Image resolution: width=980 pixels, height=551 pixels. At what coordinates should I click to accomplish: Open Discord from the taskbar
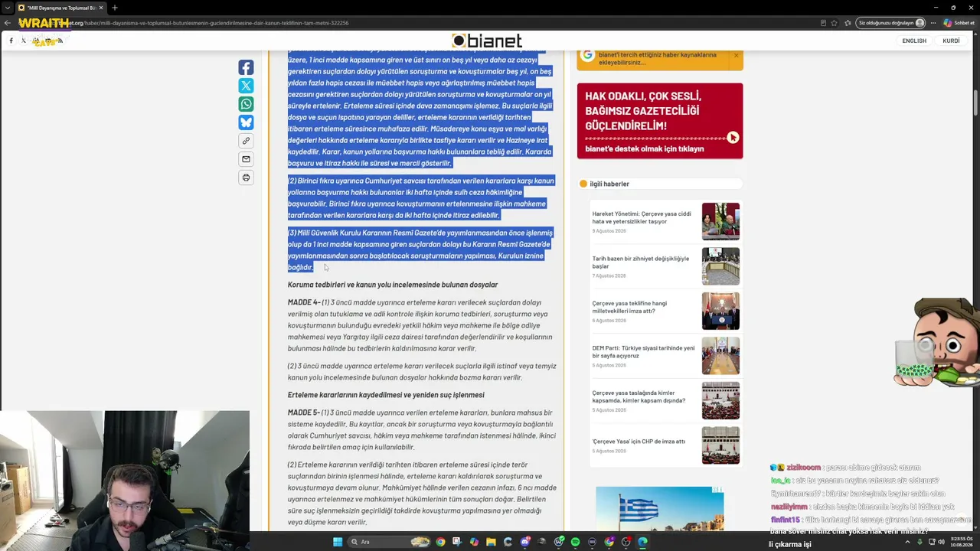[524, 542]
